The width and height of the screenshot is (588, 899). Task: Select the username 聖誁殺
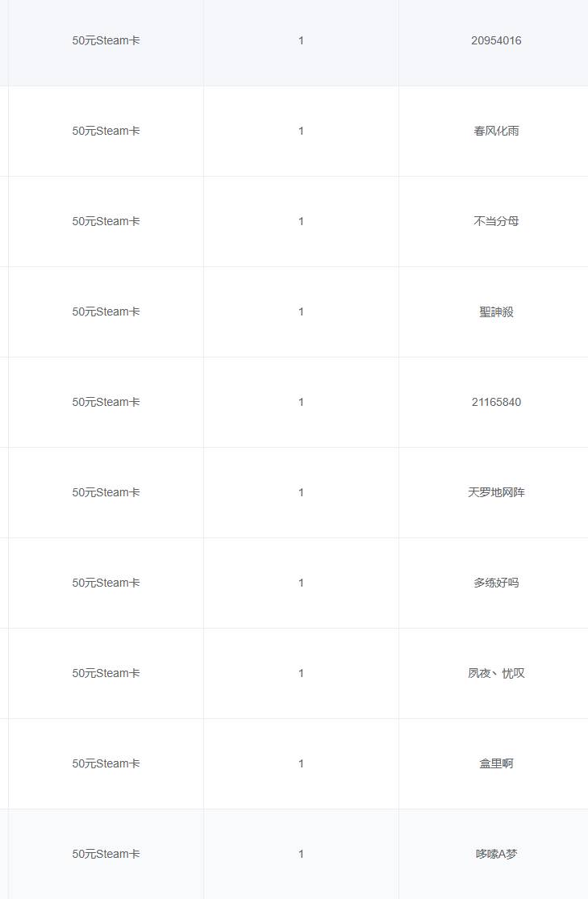click(x=496, y=312)
